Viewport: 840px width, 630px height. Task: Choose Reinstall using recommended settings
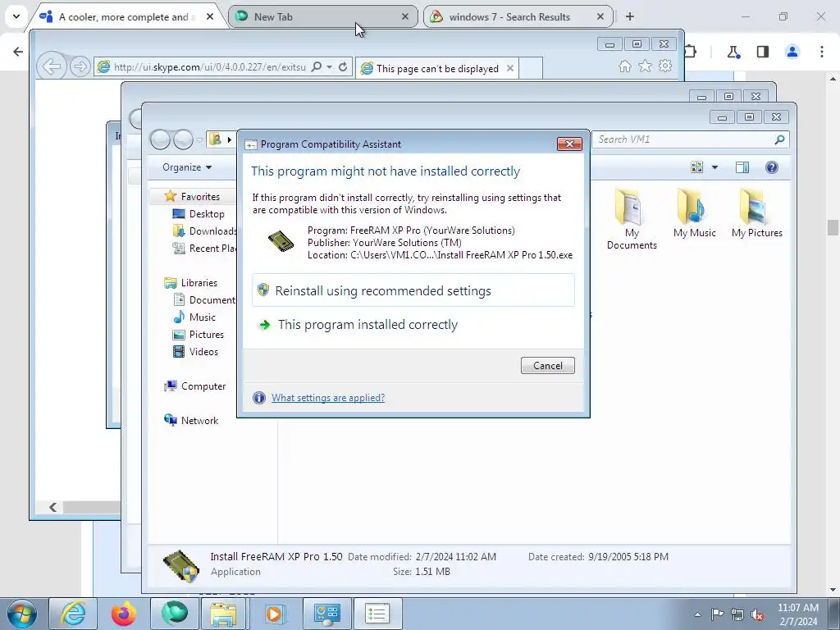413,290
